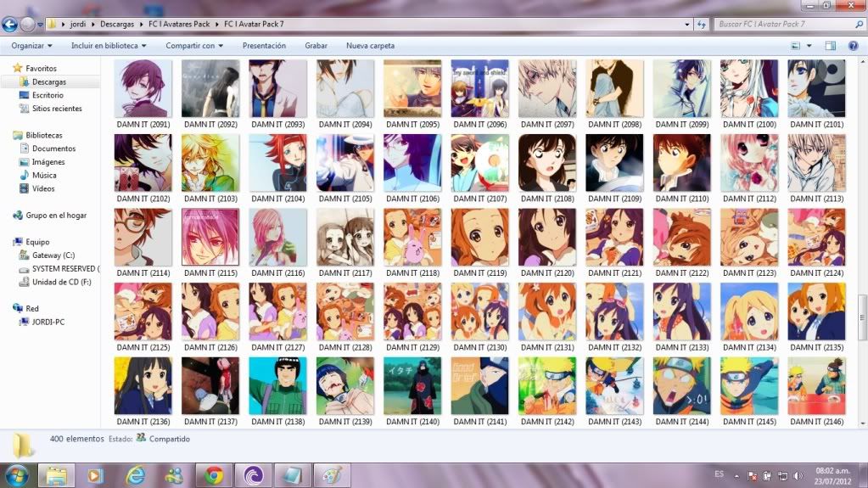Open Imágenes library

48,162
